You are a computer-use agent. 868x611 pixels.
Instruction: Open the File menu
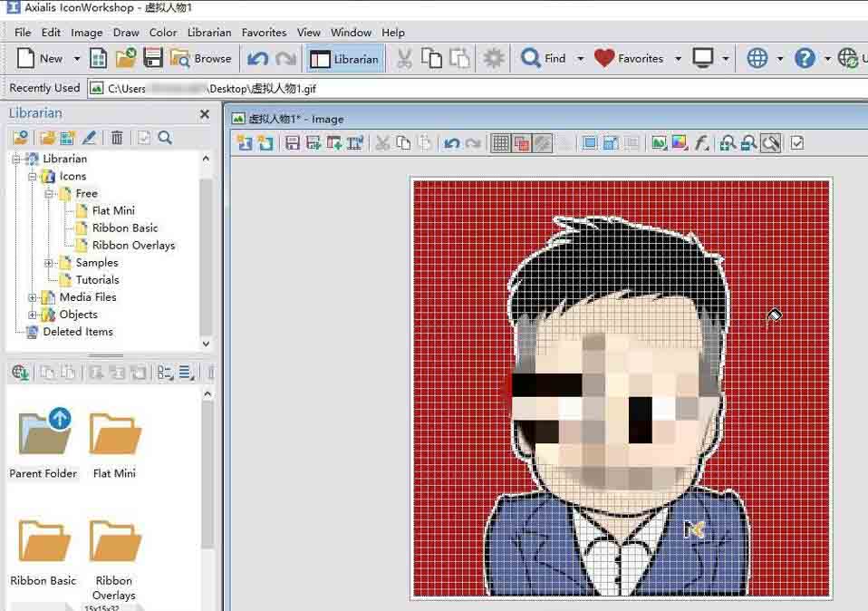point(23,32)
